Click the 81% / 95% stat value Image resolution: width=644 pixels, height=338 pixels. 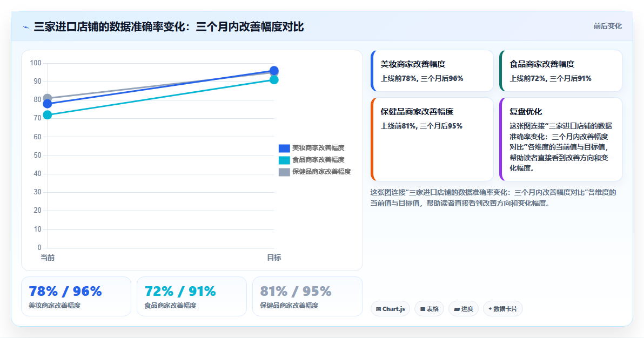(296, 291)
